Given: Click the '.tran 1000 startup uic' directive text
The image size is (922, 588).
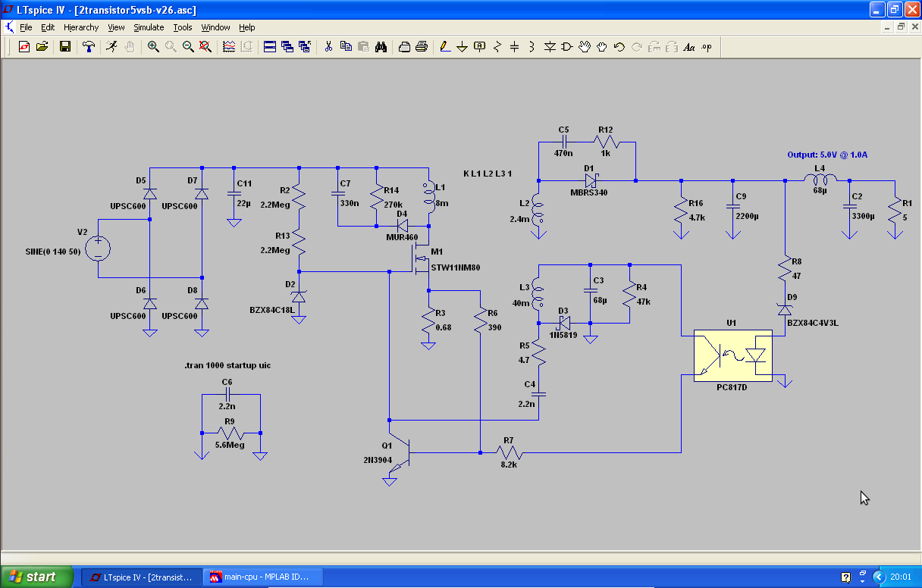Looking at the screenshot, I should 227,365.
